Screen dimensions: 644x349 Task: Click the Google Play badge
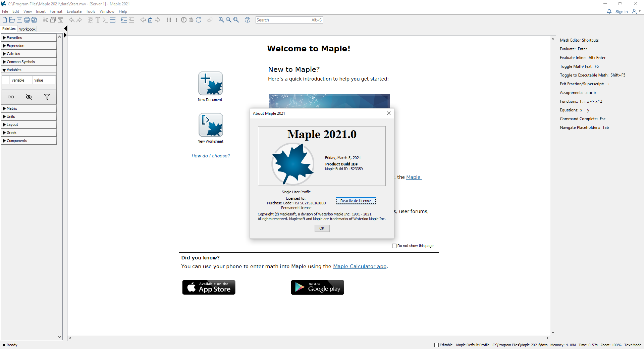[x=317, y=287]
